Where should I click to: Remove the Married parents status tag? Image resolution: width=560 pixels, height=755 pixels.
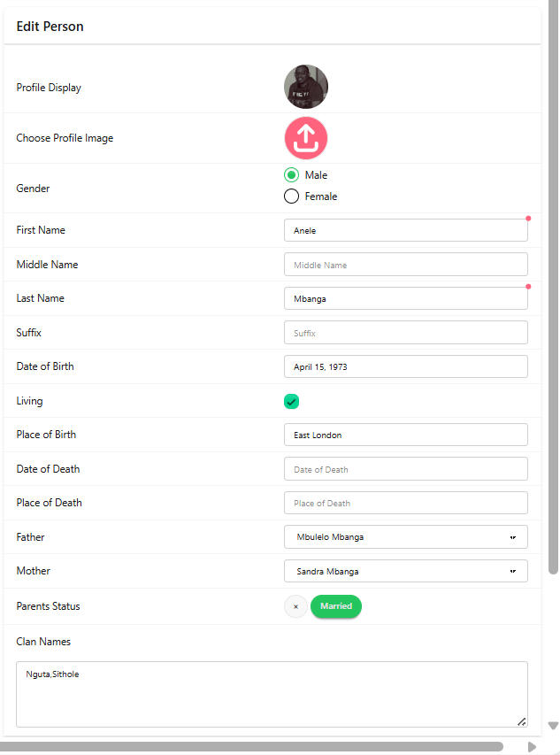(295, 606)
